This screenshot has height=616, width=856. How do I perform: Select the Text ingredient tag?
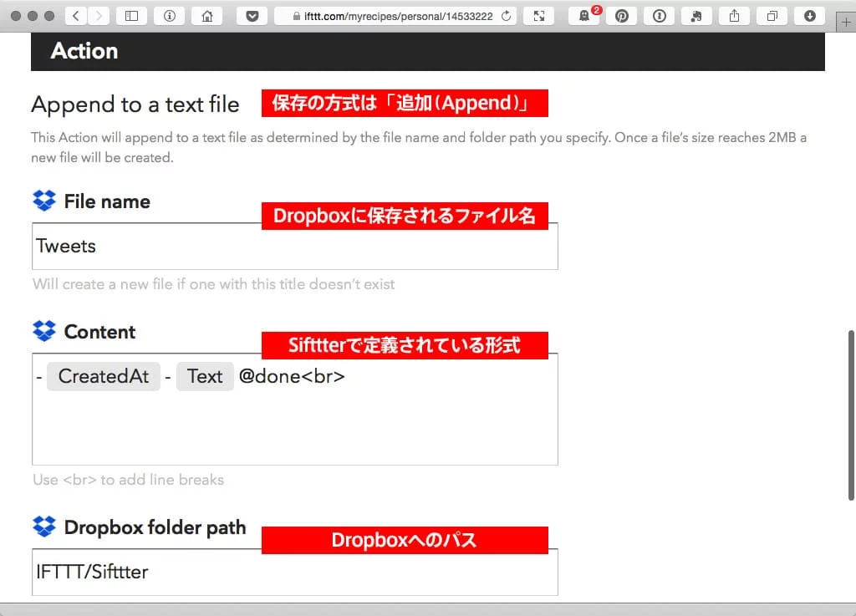205,376
